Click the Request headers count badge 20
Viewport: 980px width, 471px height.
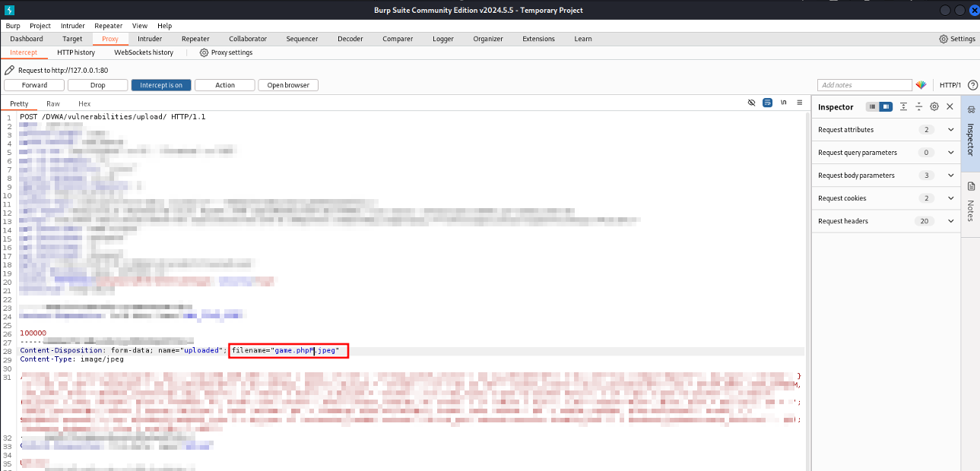(925, 221)
